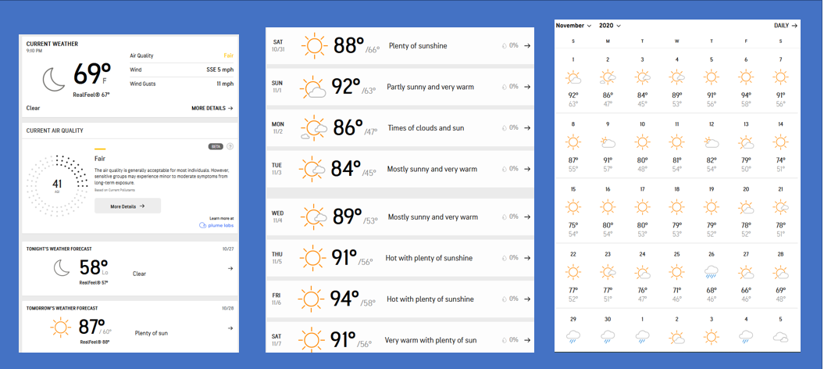Open the 2020 year dropdown
The image size is (824, 369).
point(610,25)
